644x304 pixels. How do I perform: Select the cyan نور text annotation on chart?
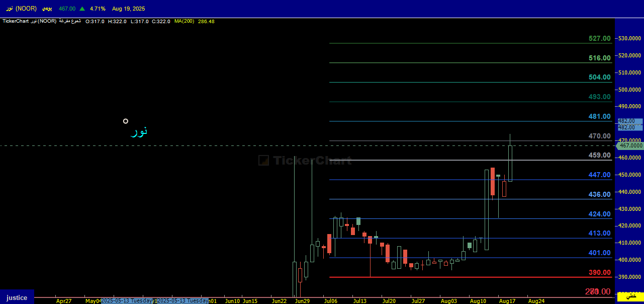[x=139, y=132]
